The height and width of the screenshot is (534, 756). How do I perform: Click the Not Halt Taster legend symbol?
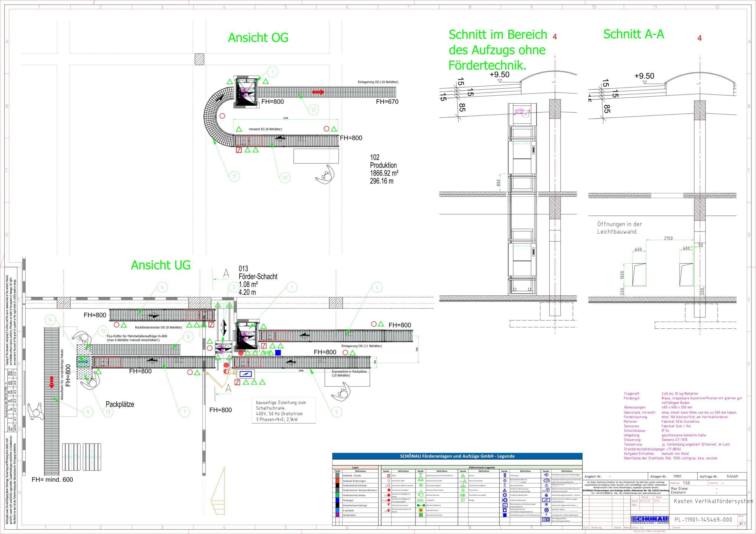(421, 511)
